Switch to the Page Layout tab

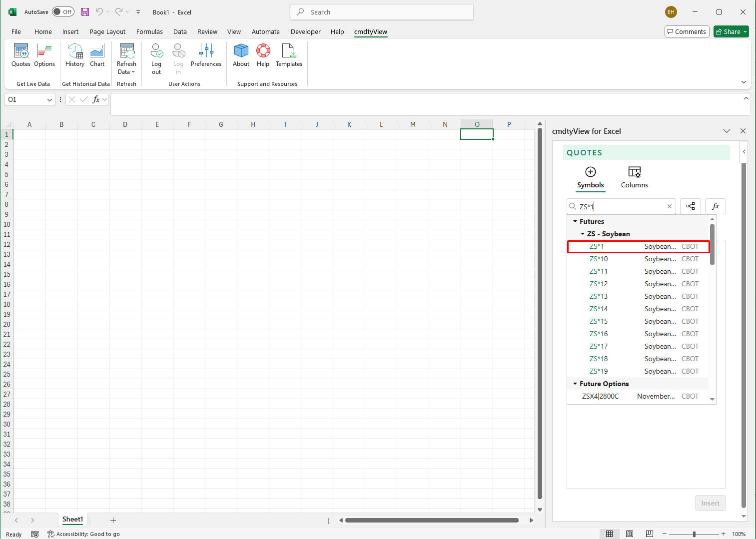click(x=107, y=31)
